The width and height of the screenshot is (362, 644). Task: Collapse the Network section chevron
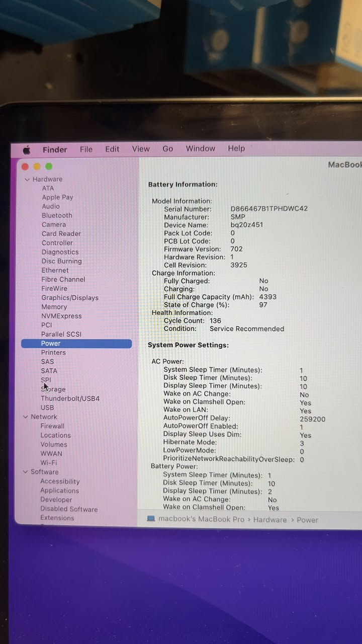pyautogui.click(x=26, y=417)
